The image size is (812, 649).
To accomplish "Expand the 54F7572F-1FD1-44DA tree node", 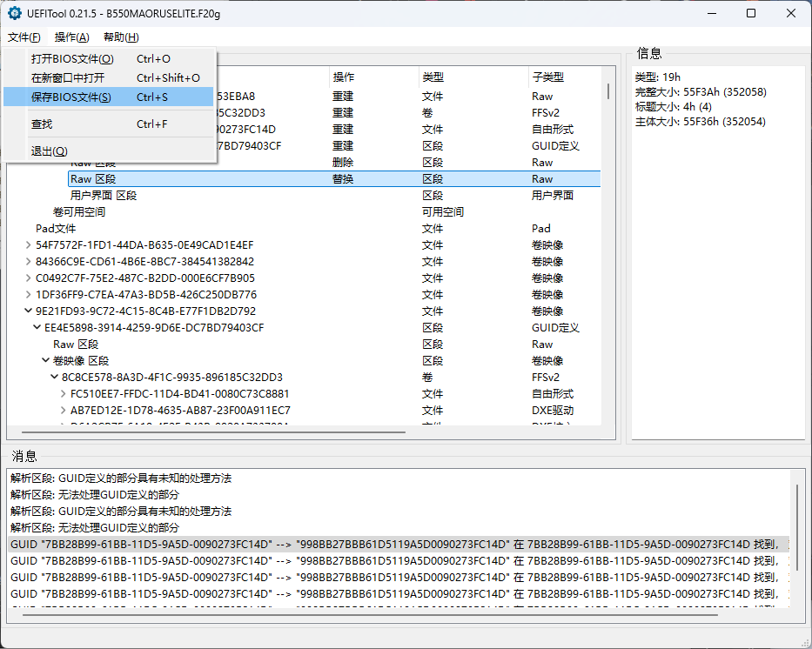I will click(29, 245).
